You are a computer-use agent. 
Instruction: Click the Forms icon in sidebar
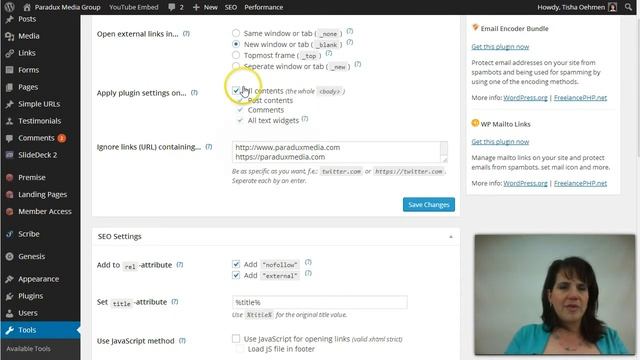[9, 70]
